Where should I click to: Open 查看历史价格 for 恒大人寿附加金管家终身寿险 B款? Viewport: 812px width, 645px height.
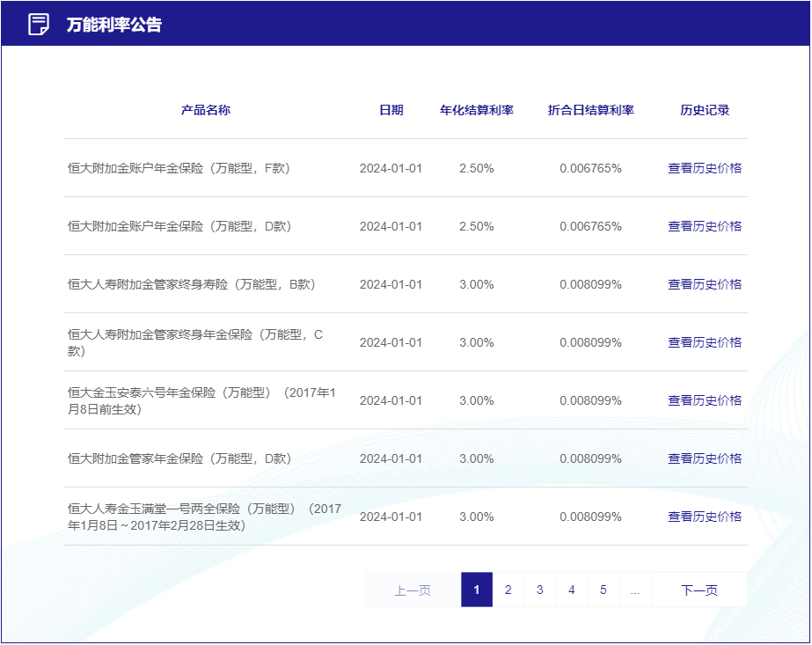[705, 284]
